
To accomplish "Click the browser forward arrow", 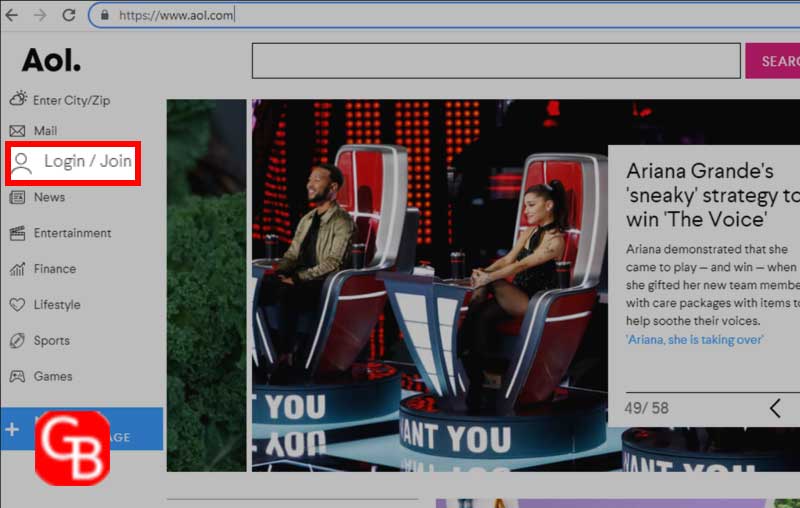I will point(40,15).
